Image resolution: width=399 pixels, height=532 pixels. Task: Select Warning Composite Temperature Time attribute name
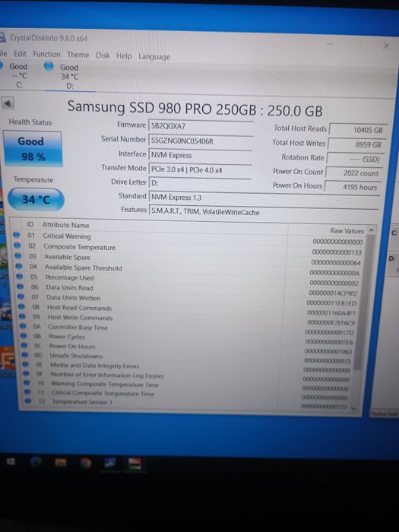tap(105, 385)
